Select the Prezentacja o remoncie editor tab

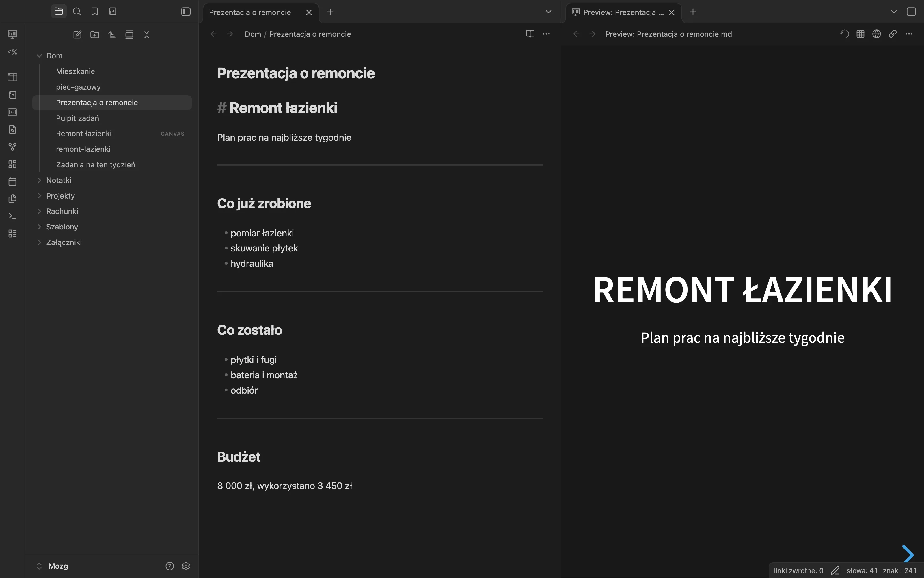tap(250, 12)
